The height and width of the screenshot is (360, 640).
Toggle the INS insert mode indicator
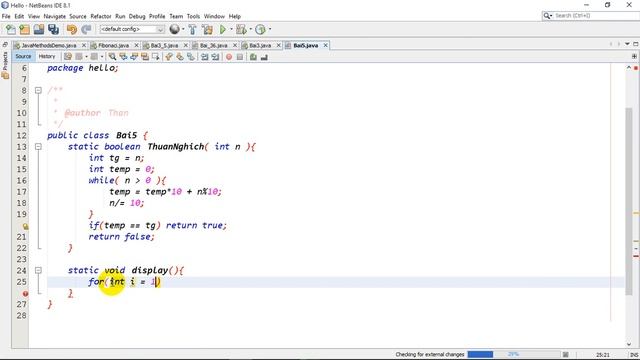pos(634,355)
